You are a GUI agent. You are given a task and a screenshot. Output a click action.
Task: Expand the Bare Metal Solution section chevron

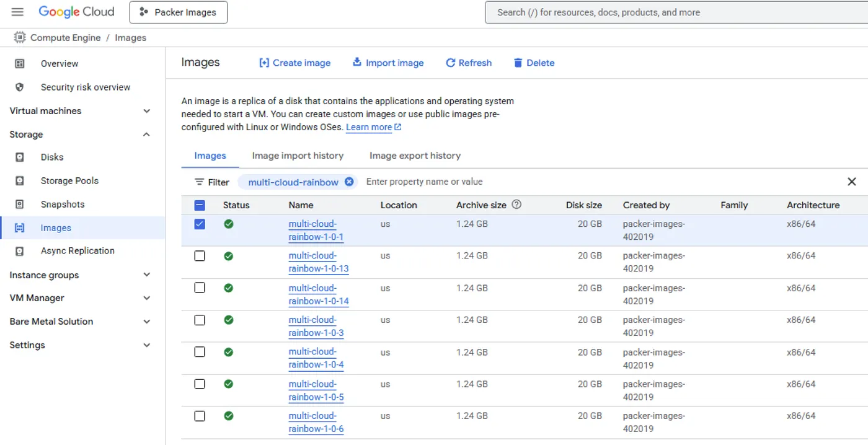[x=147, y=322]
